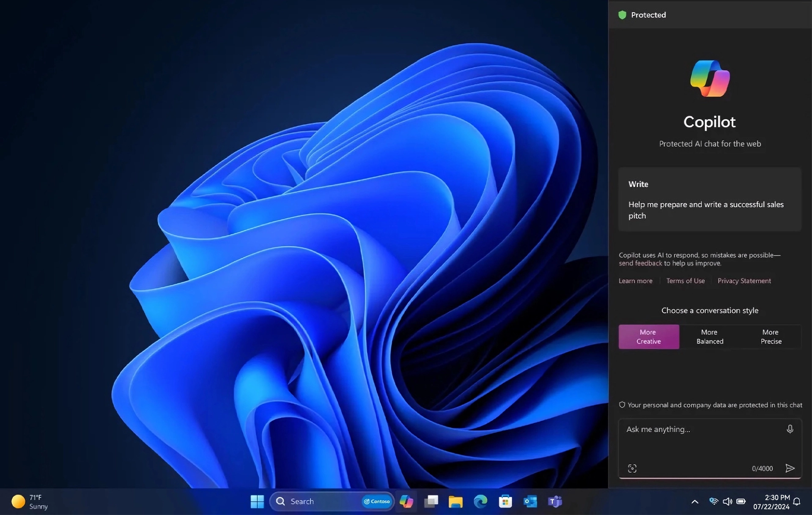Open Microsoft Store from the taskbar
The height and width of the screenshot is (515, 812).
click(x=505, y=501)
